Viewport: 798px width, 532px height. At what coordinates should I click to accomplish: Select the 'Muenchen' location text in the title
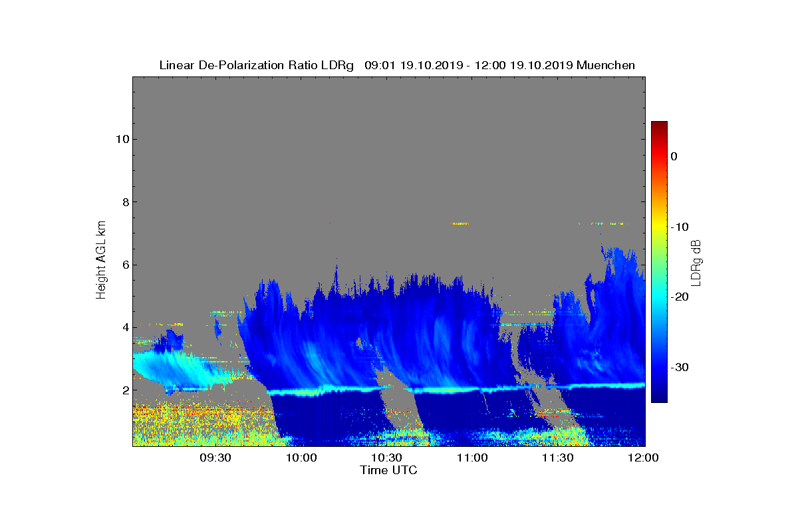coord(606,65)
